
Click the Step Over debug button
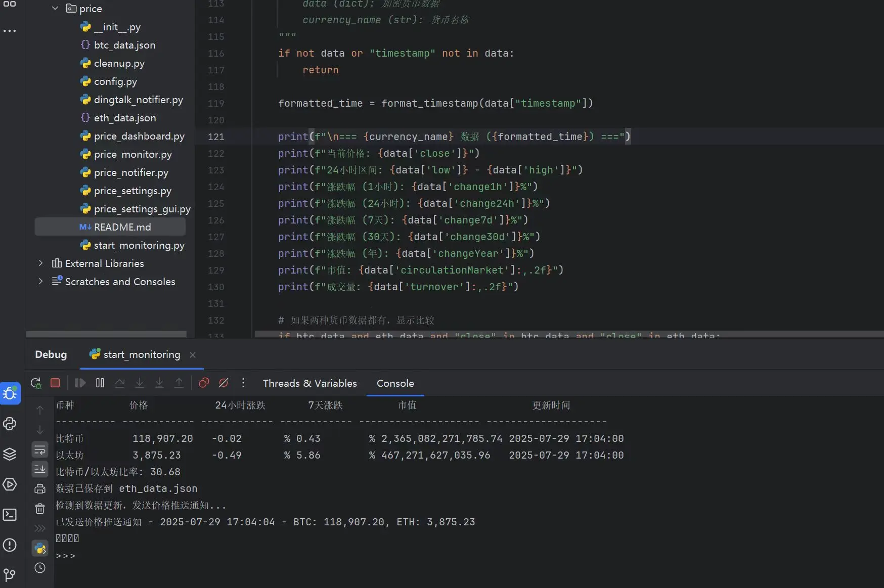coord(120,383)
